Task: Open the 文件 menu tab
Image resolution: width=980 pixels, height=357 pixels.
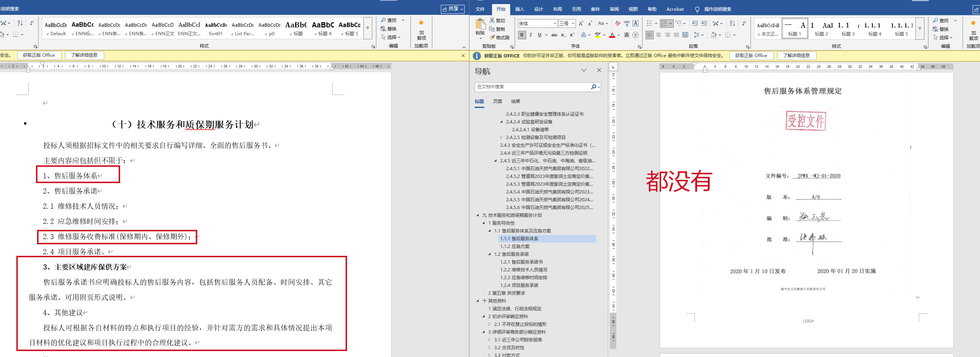Action: (480, 9)
